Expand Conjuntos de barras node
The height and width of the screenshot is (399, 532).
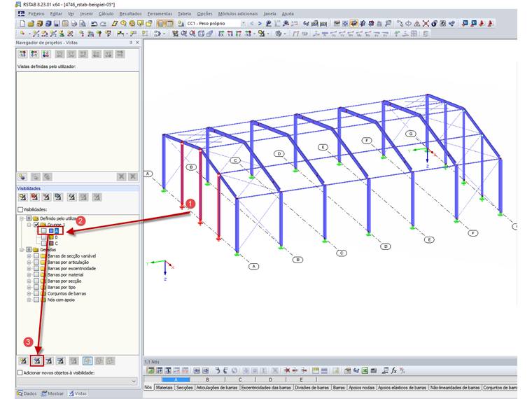coord(29,294)
